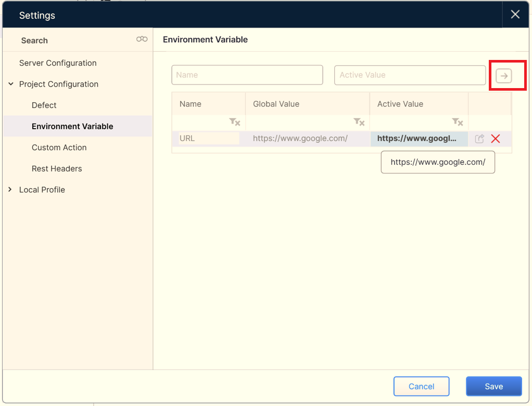Click the share icon in URL row
532x406 pixels.
479,139
